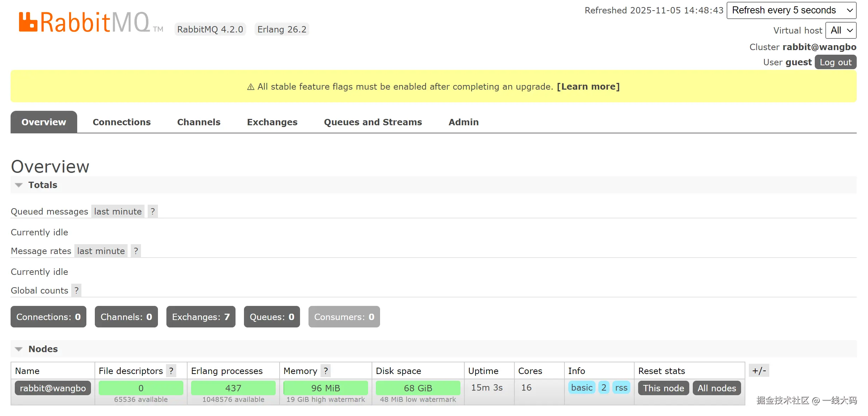Click the File descriptors help icon
The height and width of the screenshot is (416, 868).
[171, 371]
